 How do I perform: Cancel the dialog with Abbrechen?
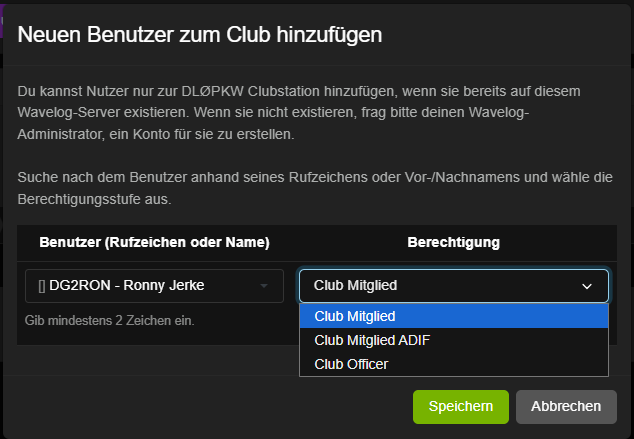(x=566, y=406)
